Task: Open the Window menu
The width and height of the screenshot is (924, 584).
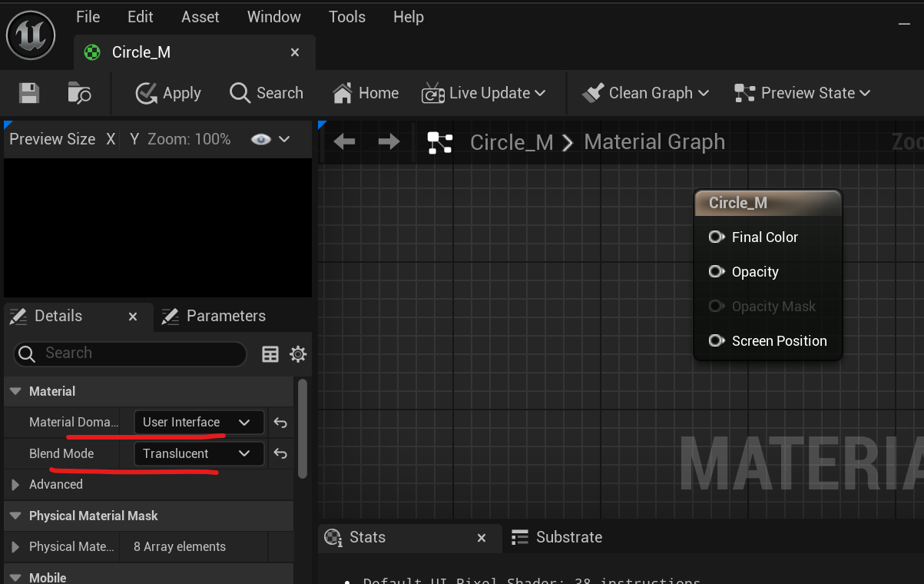Action: click(x=274, y=17)
